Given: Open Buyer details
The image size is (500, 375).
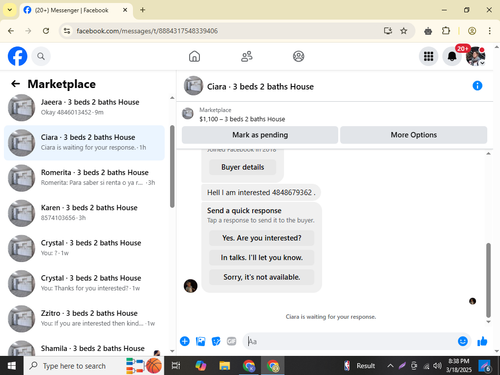Looking at the screenshot, I should click(243, 167).
